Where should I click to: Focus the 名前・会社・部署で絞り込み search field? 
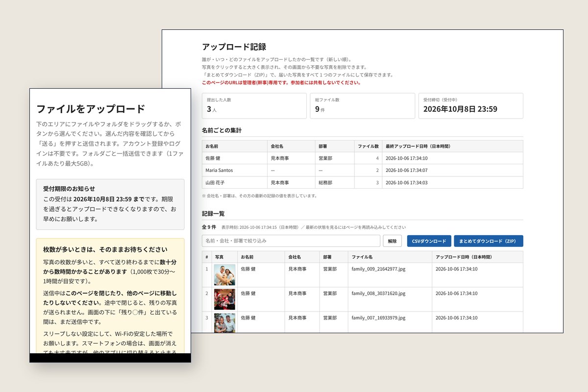(291, 241)
